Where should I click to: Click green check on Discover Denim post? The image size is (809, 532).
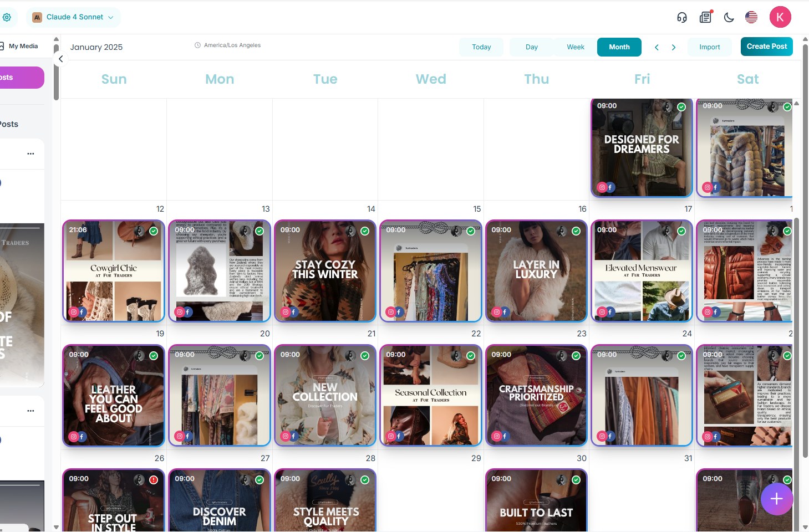(x=259, y=480)
